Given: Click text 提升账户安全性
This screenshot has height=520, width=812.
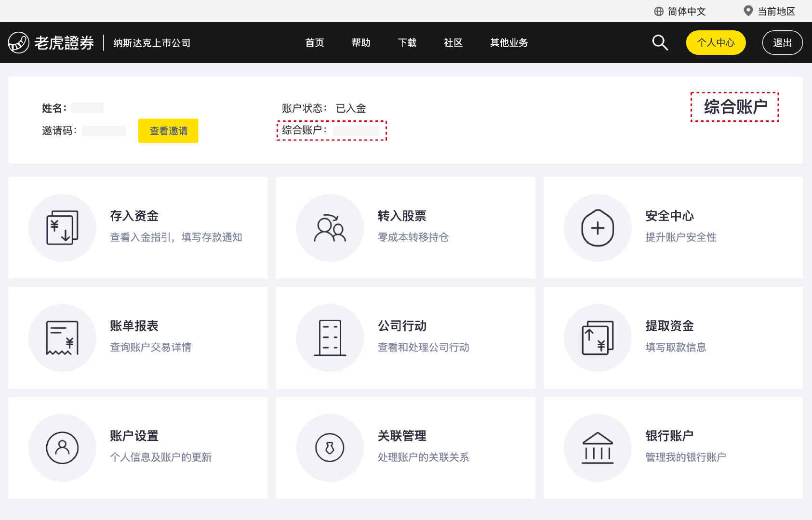Looking at the screenshot, I should 681,237.
